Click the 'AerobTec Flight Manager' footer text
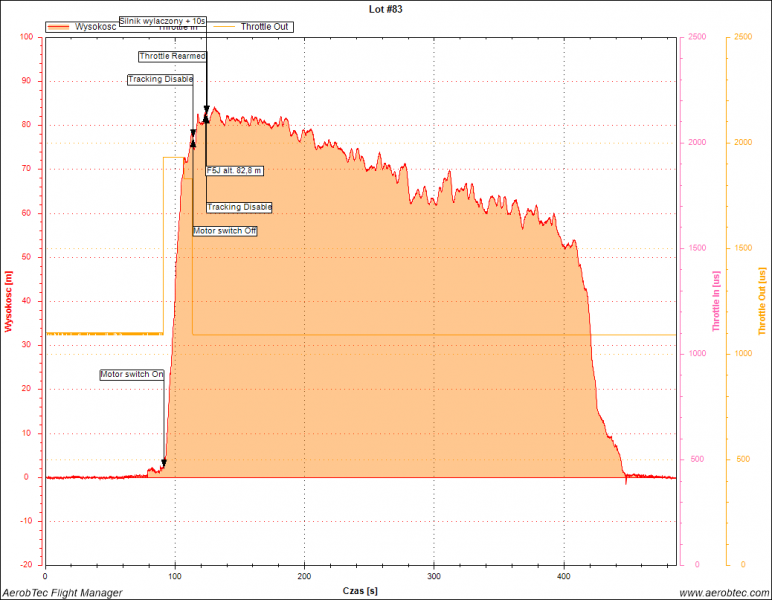This screenshot has height=600, width=772. pyautogui.click(x=62, y=592)
